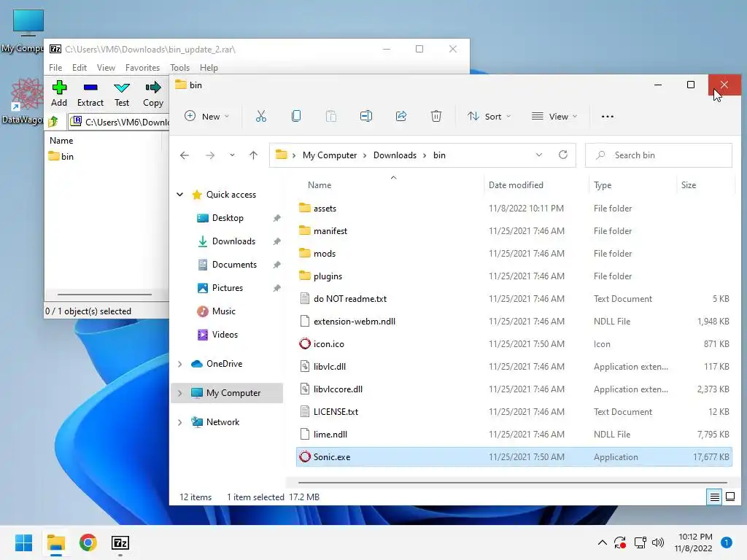The height and width of the screenshot is (560, 747).
Task: Click the up-folder icon in 7-Zip
Action: [x=54, y=122]
